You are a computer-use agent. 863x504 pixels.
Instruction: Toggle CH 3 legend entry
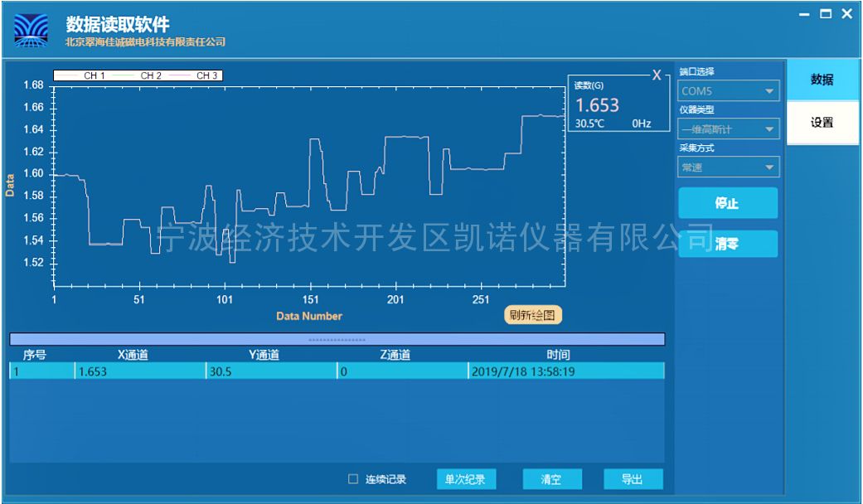(x=196, y=76)
